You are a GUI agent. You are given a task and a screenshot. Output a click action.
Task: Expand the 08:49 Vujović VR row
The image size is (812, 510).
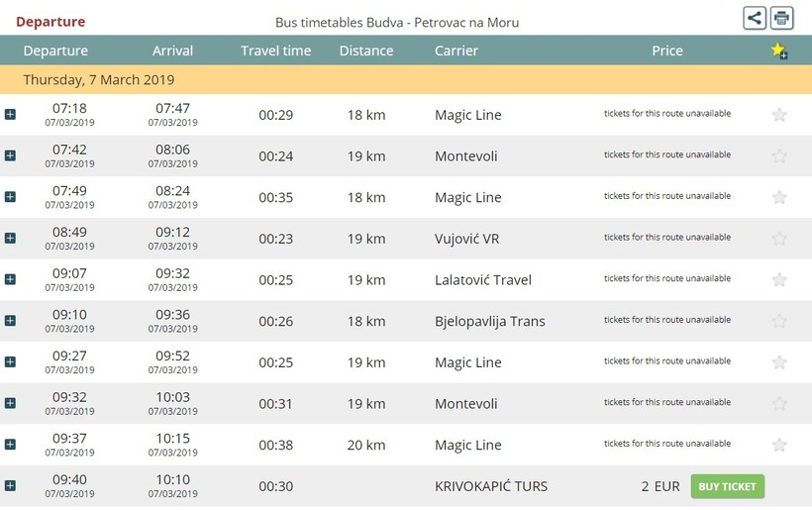tap(10, 238)
